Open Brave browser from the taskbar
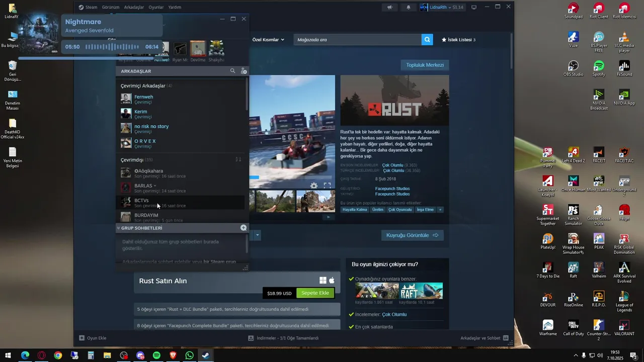Viewport: 644px width, 362px height. click(173, 355)
